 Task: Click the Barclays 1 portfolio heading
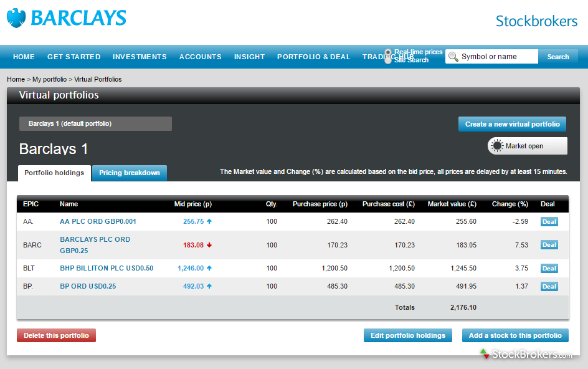tap(54, 149)
